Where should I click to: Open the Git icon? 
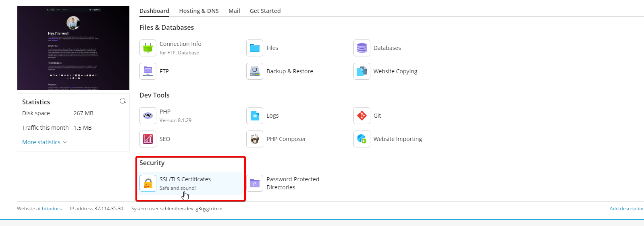[x=361, y=116]
